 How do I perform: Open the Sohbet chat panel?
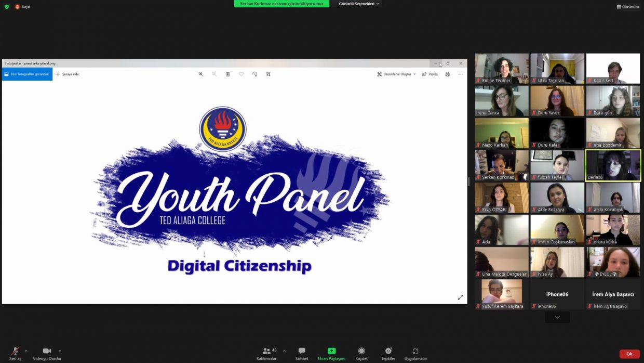[302, 354]
